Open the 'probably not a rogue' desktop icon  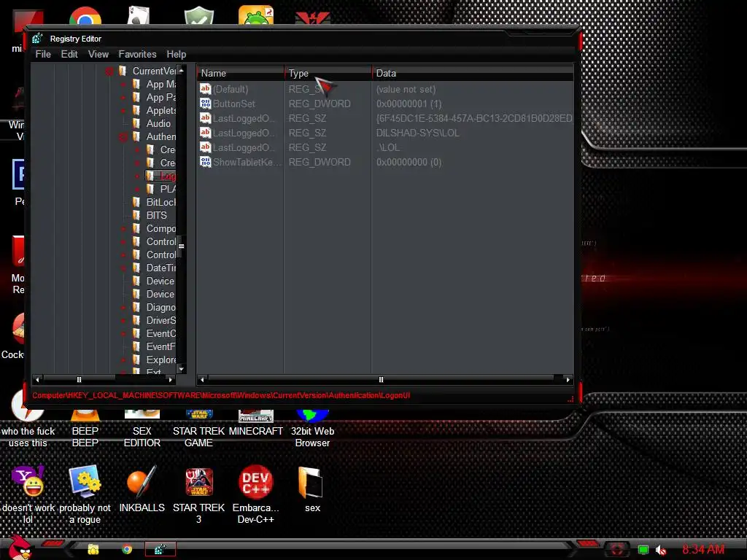[85, 495]
